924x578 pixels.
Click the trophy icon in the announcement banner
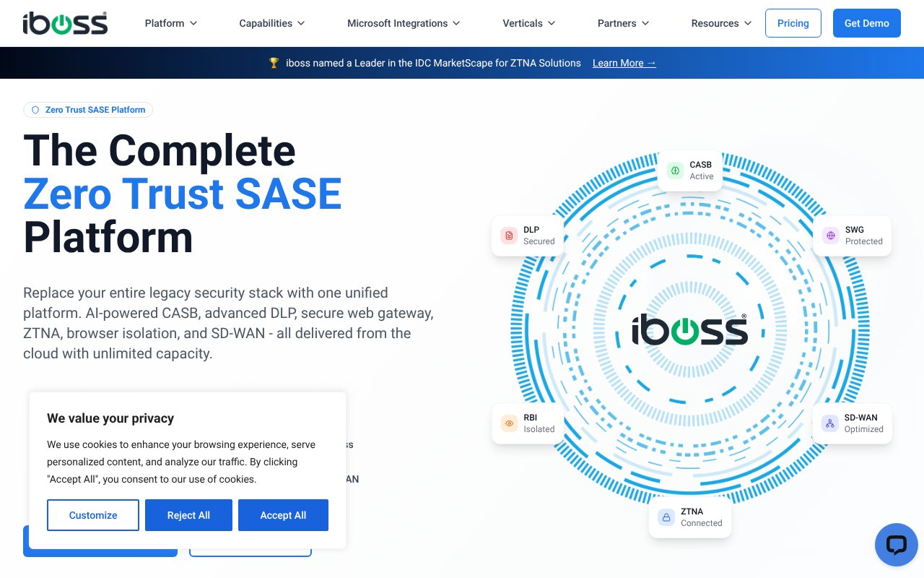point(274,63)
